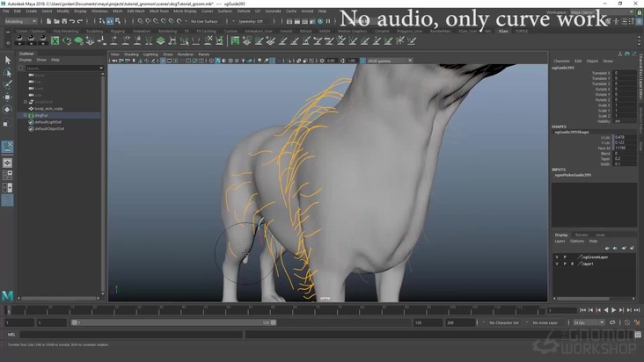Toggle visibility V of xgGroomLayer

tap(557, 257)
